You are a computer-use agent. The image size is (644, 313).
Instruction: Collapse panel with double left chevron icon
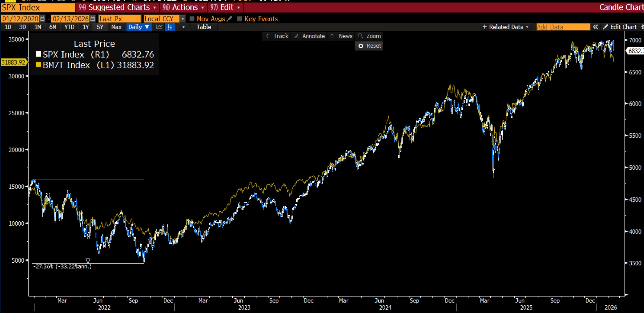click(595, 27)
